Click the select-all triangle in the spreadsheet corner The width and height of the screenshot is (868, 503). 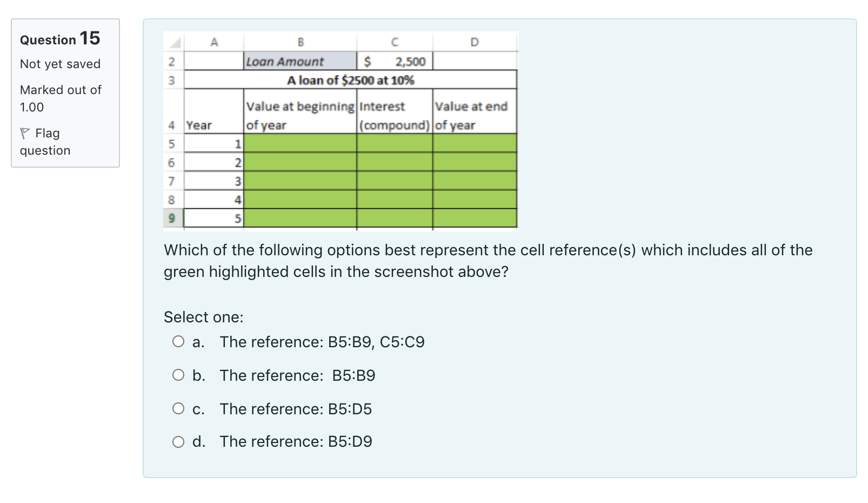tap(174, 42)
